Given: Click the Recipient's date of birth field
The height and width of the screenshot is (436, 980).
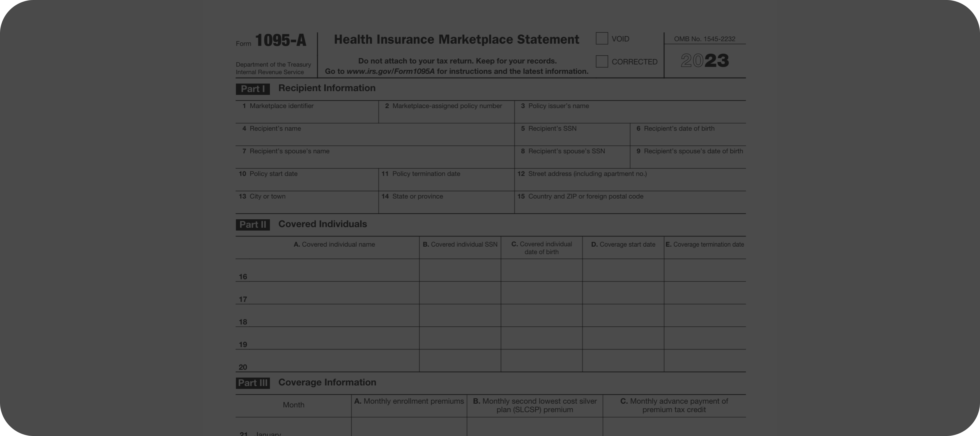Looking at the screenshot, I should tap(687, 138).
